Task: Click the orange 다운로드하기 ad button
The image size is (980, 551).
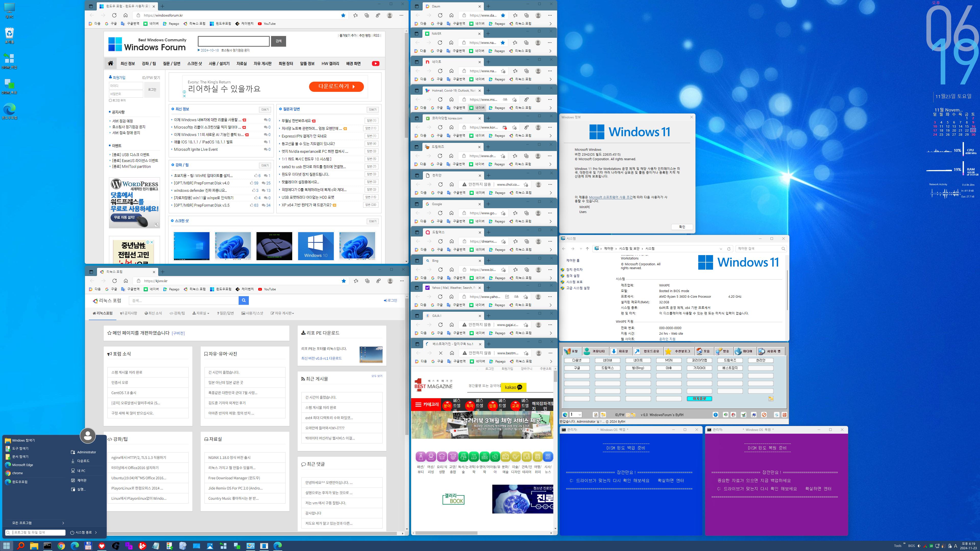Action: 336,86
